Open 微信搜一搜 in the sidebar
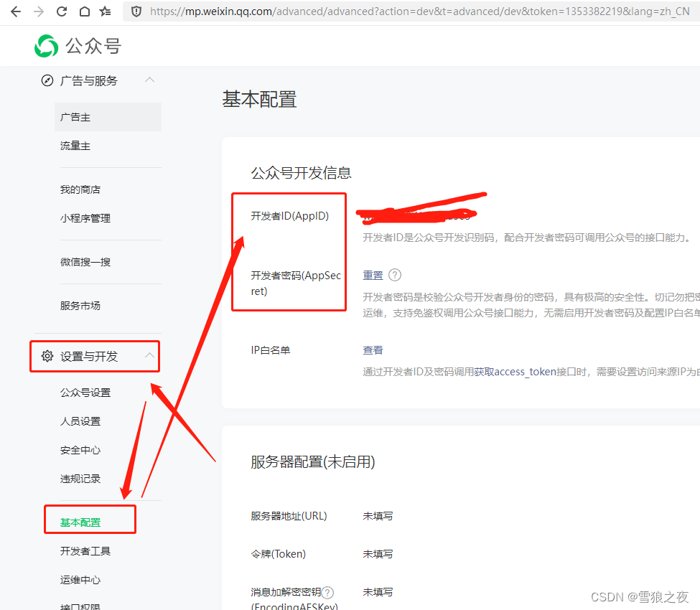The image size is (700, 610). click(85, 262)
